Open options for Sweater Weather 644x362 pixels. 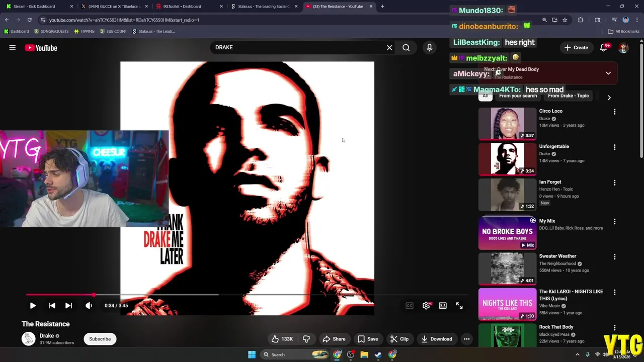tap(614, 257)
